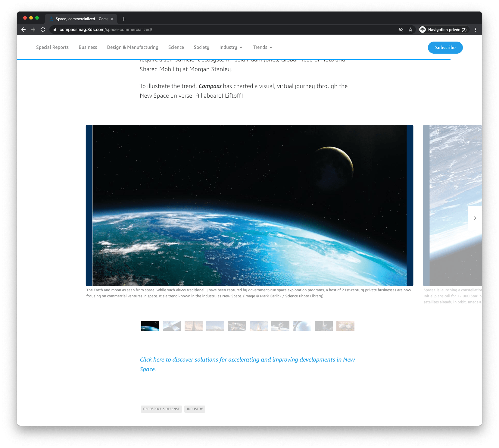Bookmark this page with the star icon

[x=410, y=30]
